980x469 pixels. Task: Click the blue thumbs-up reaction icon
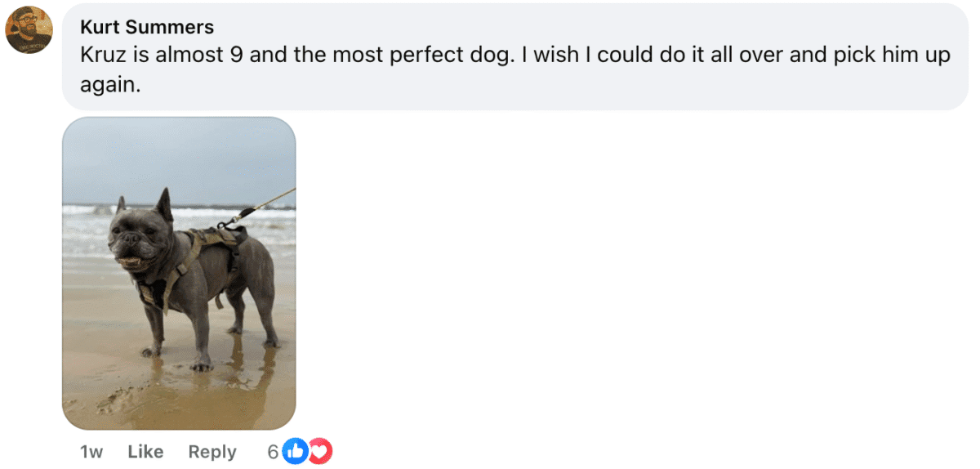295,451
